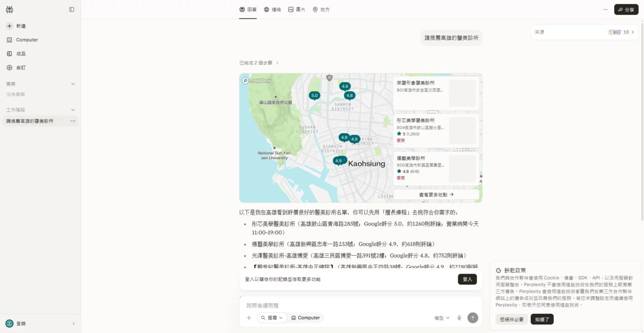Start a new thread with 新建
This screenshot has height=333, width=644.
click(16, 26)
